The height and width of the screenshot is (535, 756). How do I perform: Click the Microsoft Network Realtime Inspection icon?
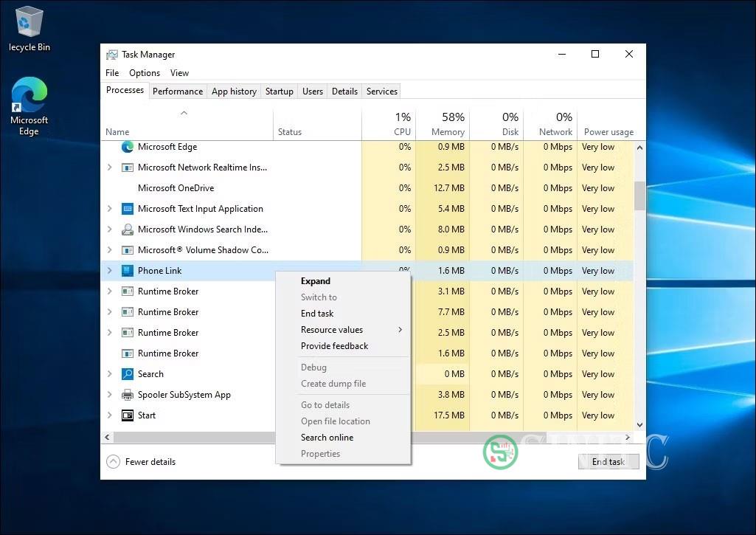[x=128, y=168]
